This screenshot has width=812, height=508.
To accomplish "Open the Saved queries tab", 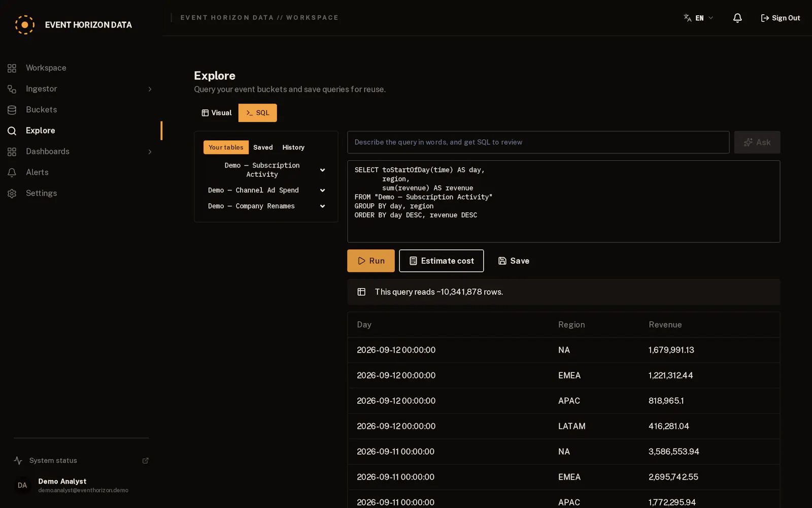I will click(263, 147).
